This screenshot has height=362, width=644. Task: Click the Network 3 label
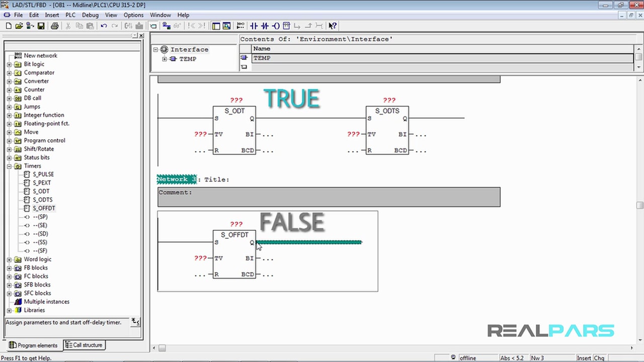point(177,179)
